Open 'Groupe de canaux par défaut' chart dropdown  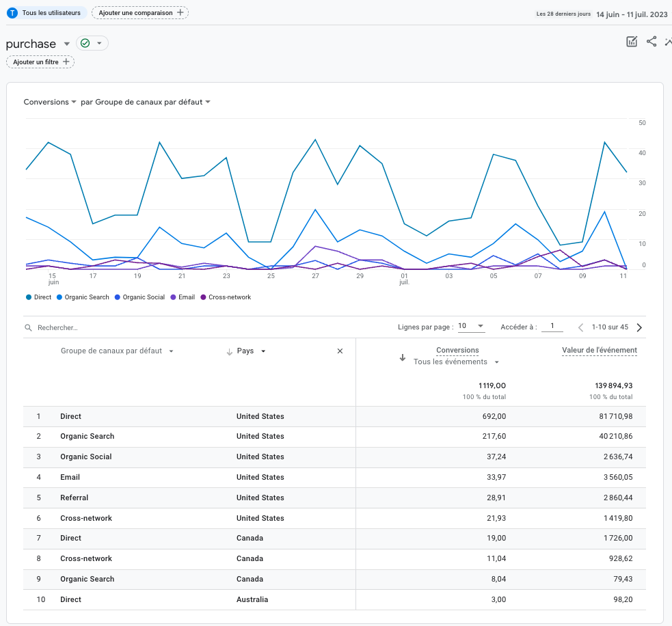point(145,102)
